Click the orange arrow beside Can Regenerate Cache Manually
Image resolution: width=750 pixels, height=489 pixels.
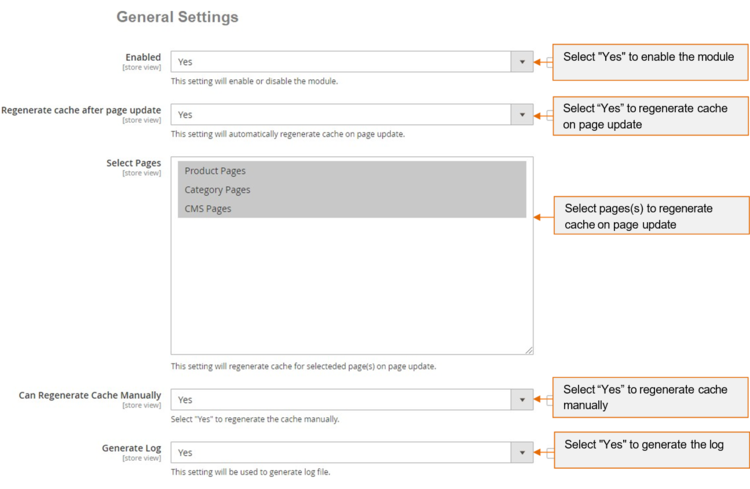tap(543, 399)
